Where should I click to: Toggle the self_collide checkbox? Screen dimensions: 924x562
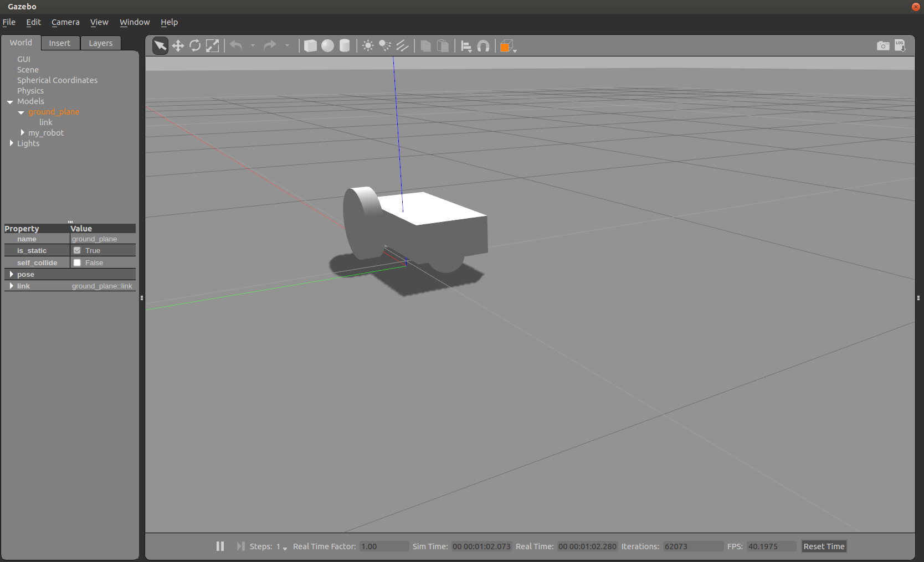click(x=78, y=263)
